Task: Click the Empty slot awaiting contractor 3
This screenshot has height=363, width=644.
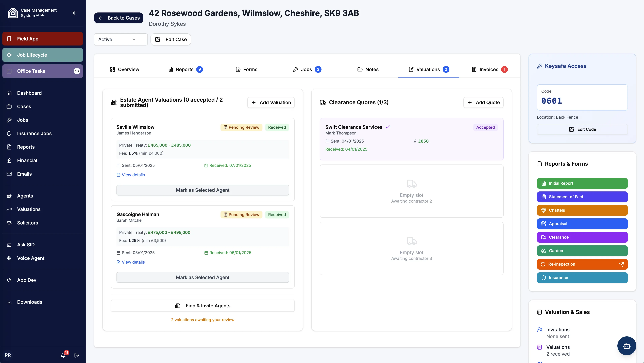Action: (412, 248)
